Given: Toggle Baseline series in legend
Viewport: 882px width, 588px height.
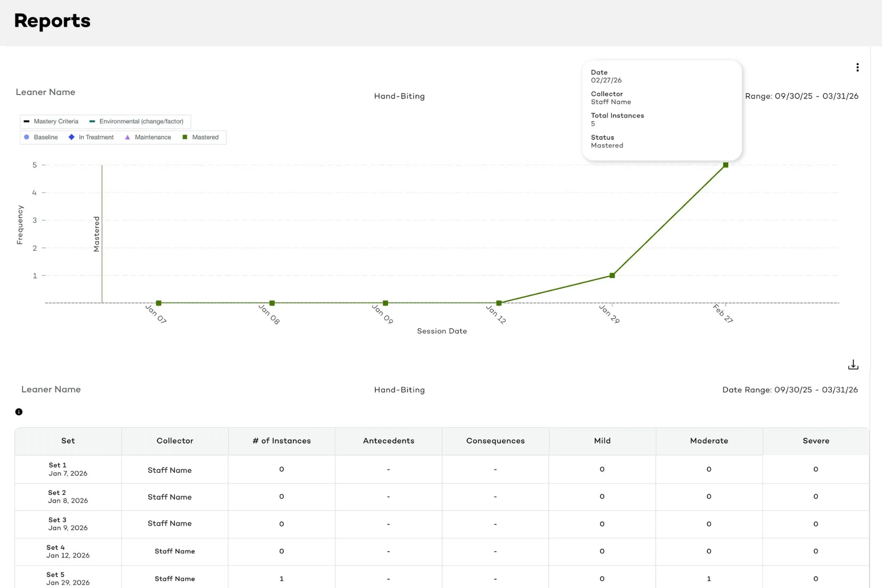Looking at the screenshot, I should tap(41, 137).
